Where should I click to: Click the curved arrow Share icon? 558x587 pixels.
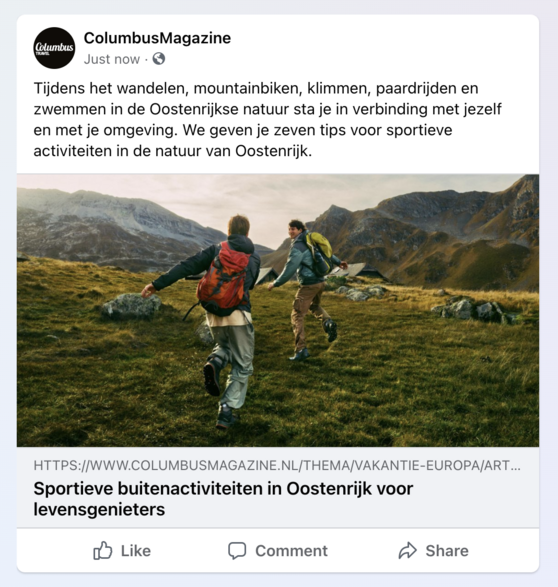click(408, 550)
